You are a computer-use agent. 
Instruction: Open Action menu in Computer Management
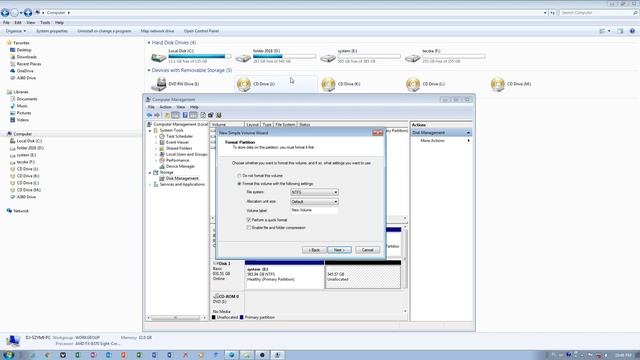pyautogui.click(x=165, y=107)
